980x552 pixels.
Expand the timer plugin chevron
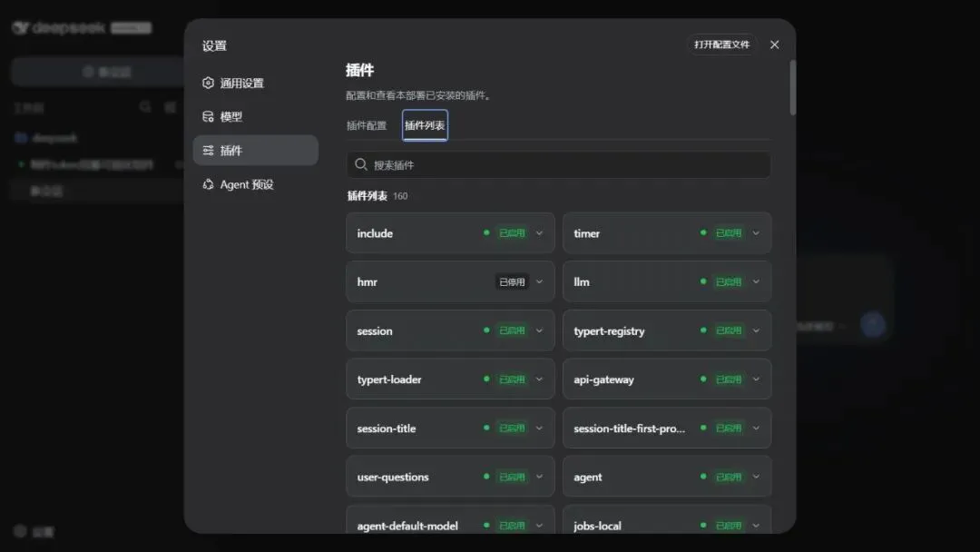pyautogui.click(x=756, y=233)
